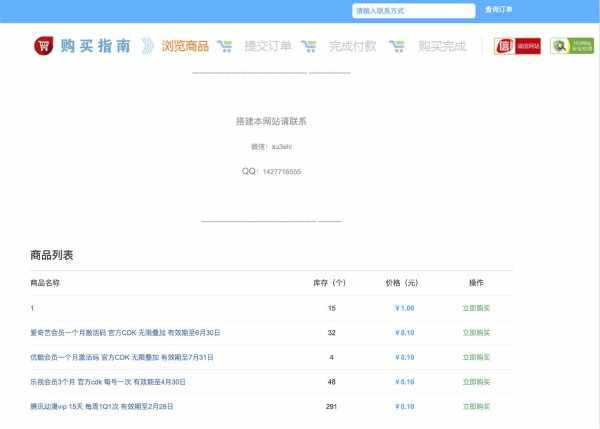This screenshot has width=600, height=429.
Task: Click 立即购买 for the 乐视会员 row
Action: coord(476,382)
